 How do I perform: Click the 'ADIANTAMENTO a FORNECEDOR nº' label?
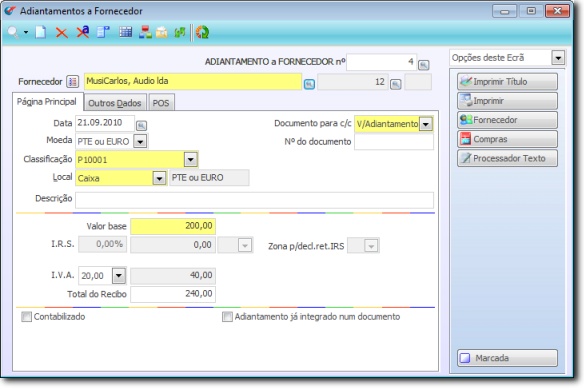coord(275,62)
